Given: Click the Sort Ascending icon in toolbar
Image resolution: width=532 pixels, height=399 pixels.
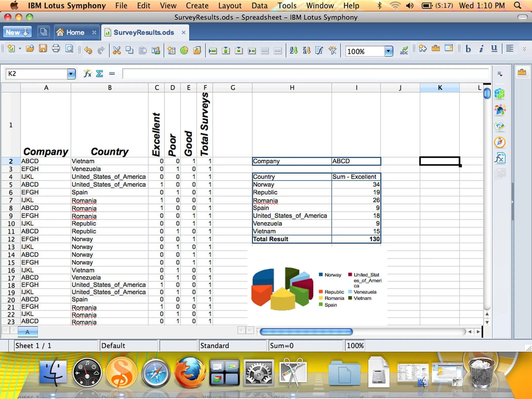Looking at the screenshot, I should (294, 51).
